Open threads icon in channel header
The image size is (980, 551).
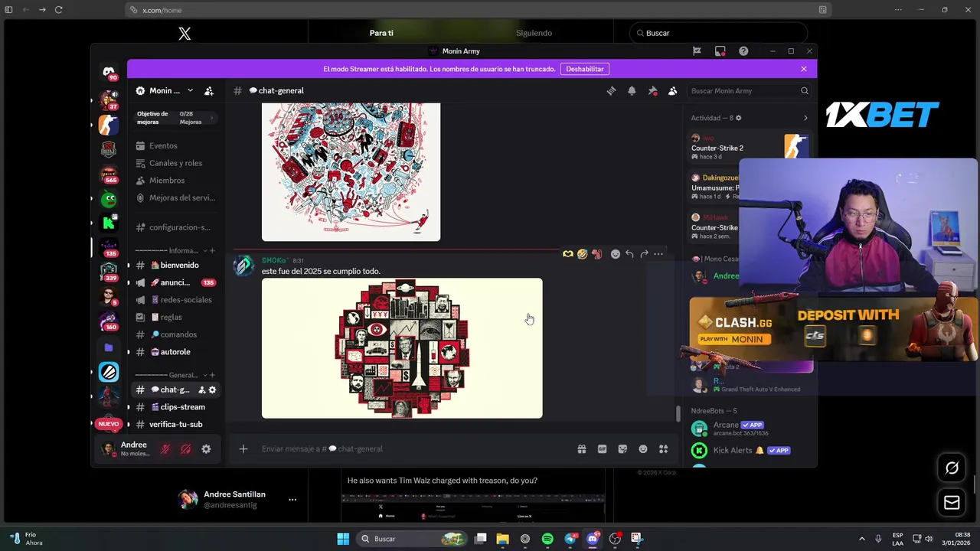[611, 90]
